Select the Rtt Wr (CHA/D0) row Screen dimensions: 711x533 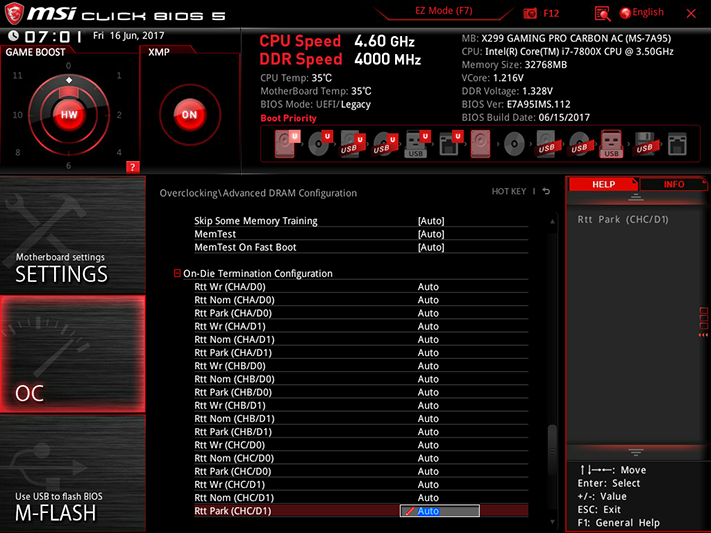[361, 287]
